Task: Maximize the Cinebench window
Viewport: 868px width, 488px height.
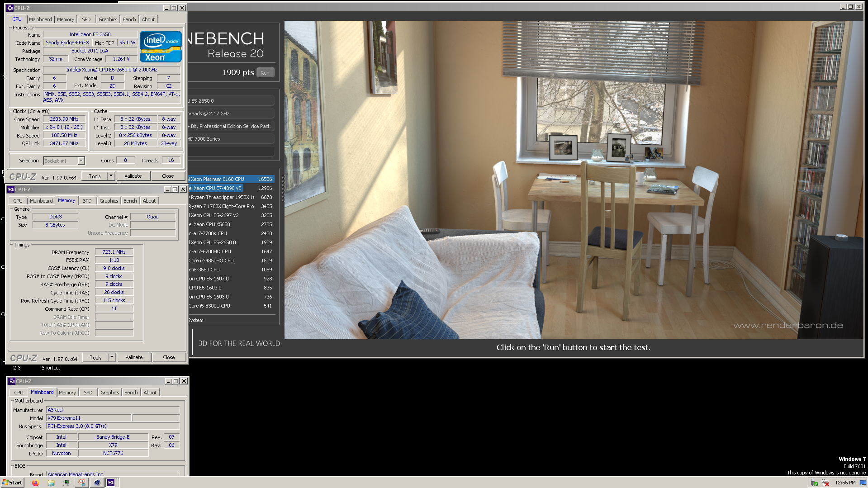Action: [x=850, y=7]
